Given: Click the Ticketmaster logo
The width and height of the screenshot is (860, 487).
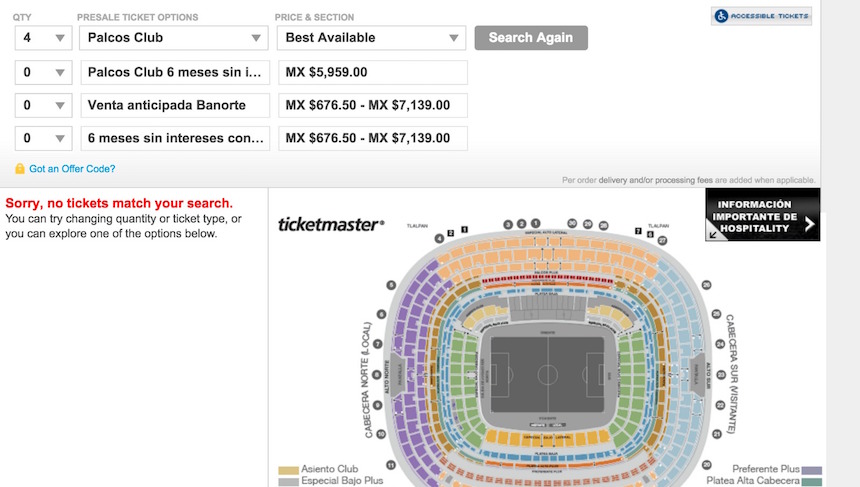Looking at the screenshot, I should tap(330, 224).
